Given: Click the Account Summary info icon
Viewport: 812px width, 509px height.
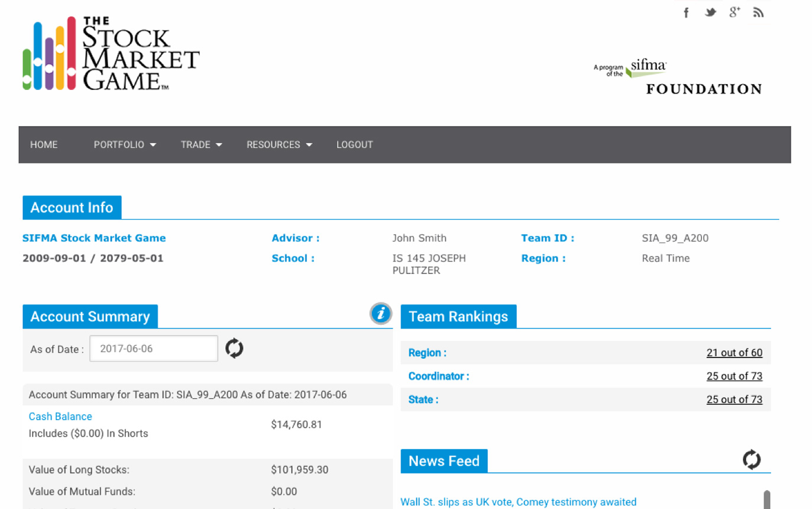Looking at the screenshot, I should coord(381,314).
